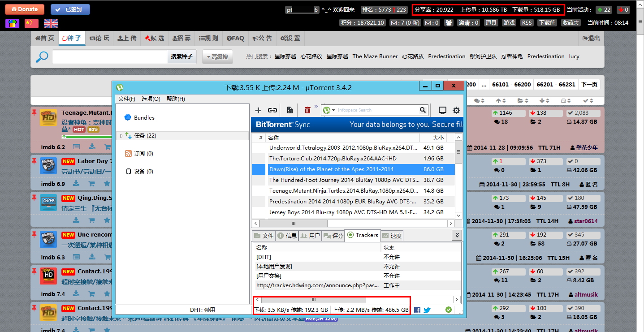Click the Twitter icon in µTorrent status bar
The width and height of the screenshot is (644, 332).
click(427, 310)
